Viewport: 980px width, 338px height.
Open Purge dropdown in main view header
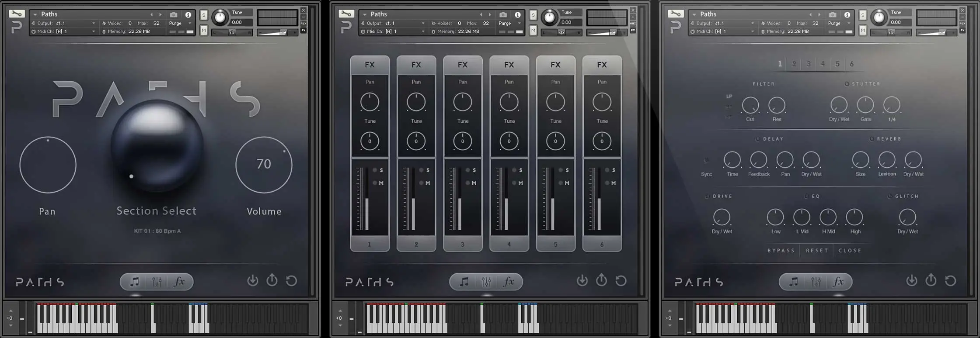point(181,23)
